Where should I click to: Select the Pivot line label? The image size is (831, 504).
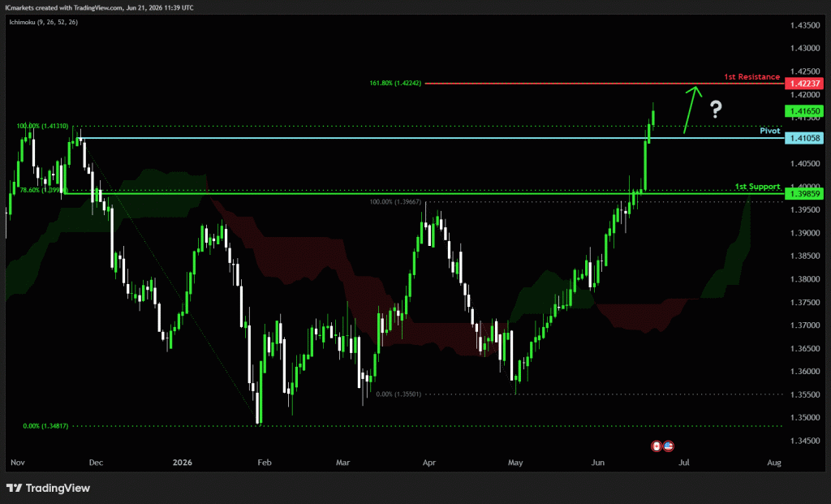click(x=770, y=131)
